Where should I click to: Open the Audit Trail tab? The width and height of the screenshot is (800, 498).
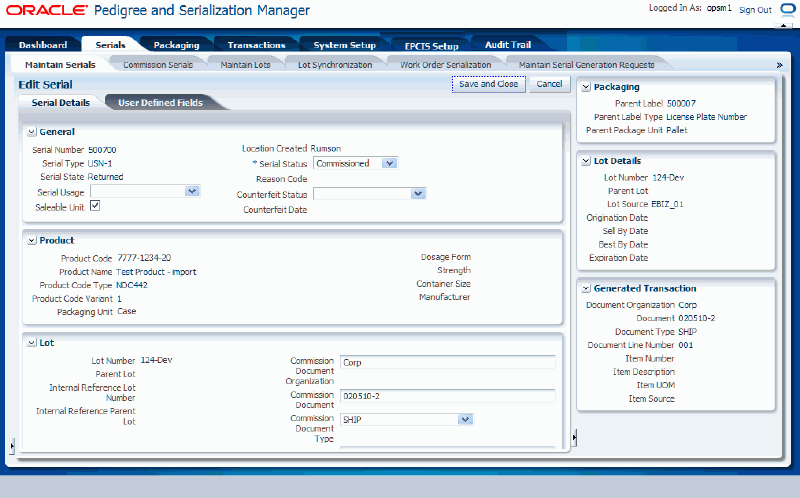508,45
